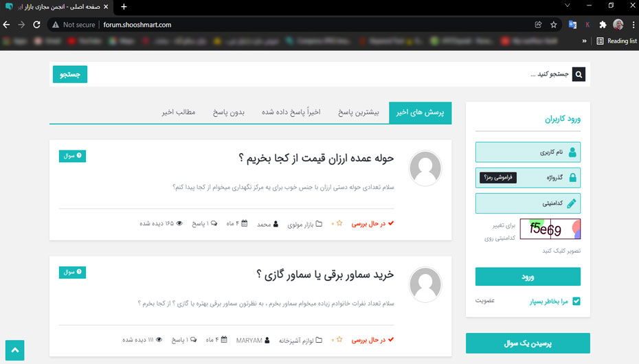
Task: Click the گذرواژه password field
Action: (x=528, y=177)
